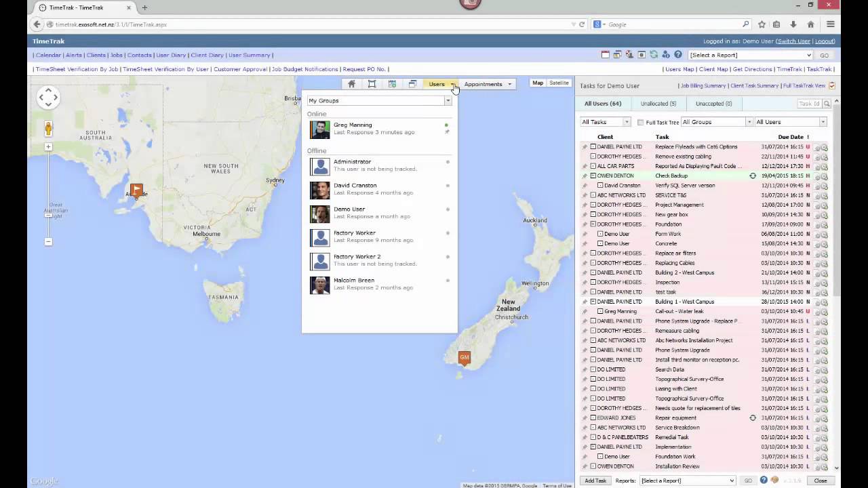Screen dimensions: 868x488
Task: Click the Add Task button
Action: [595, 481]
